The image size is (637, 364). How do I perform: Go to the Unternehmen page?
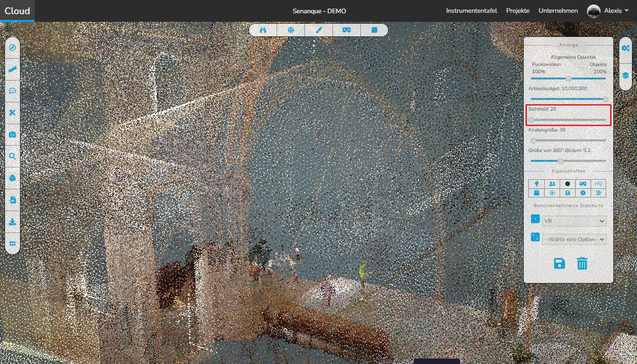coord(558,11)
